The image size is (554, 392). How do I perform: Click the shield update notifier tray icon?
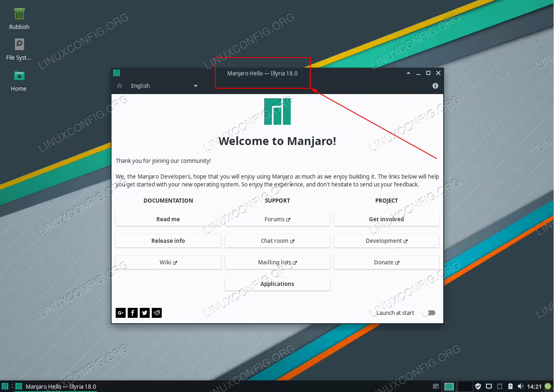coord(478,386)
